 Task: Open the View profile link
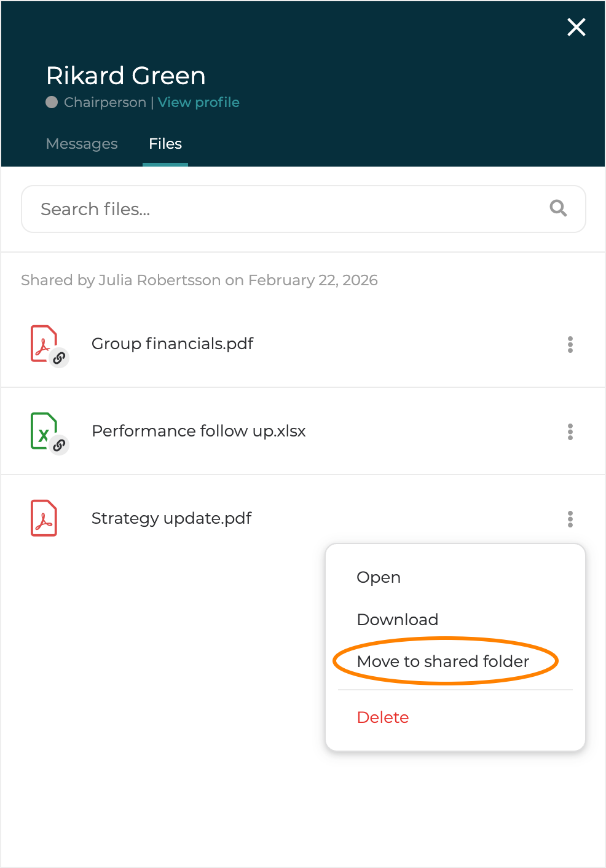(x=199, y=102)
